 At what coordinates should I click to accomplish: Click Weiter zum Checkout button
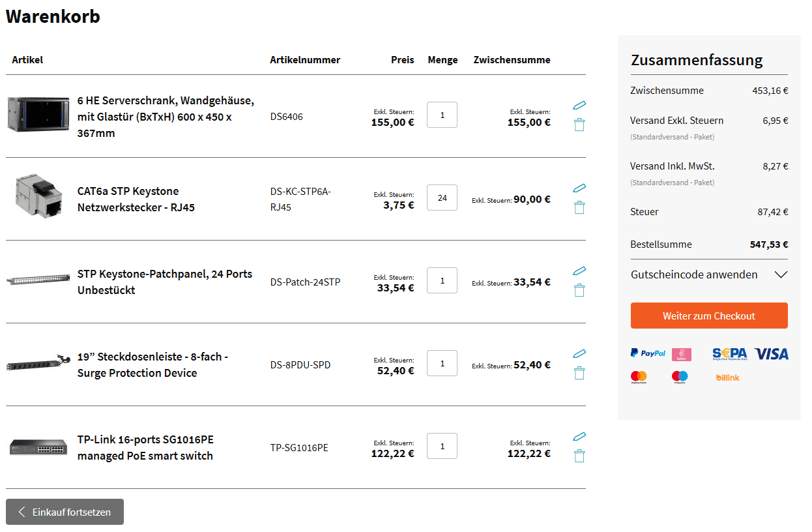pyautogui.click(x=709, y=316)
